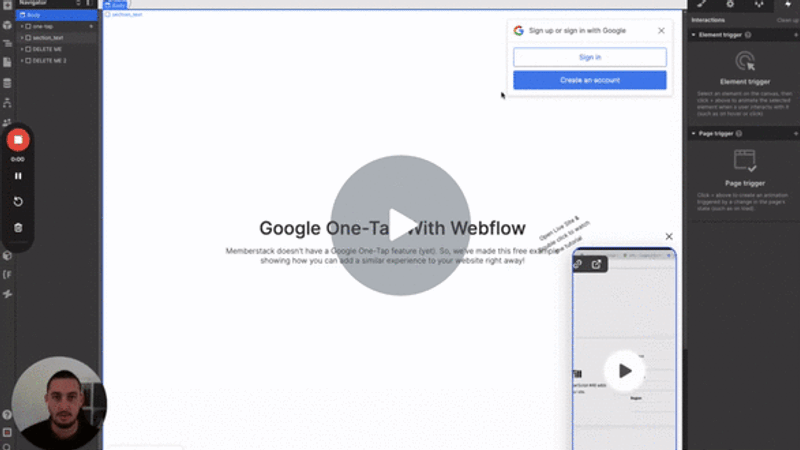
Task: Play the Google One-Tap tutorial video
Action: click(x=401, y=225)
